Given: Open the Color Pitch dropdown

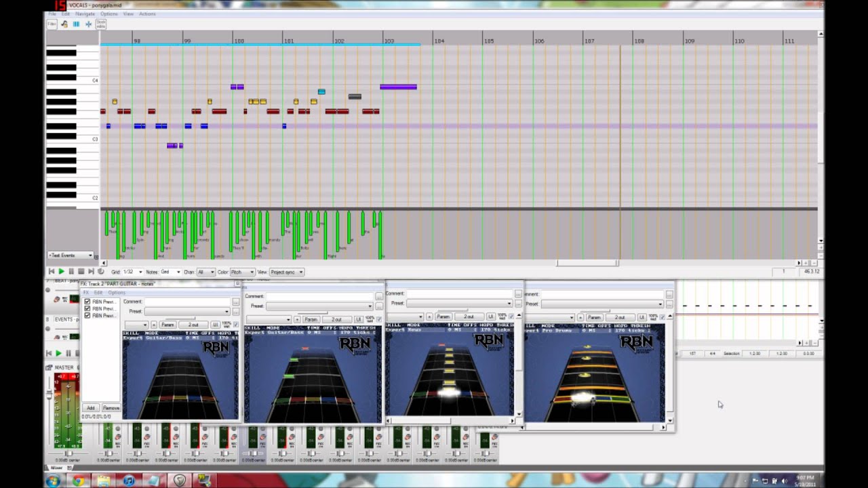Looking at the screenshot, I should [242, 272].
